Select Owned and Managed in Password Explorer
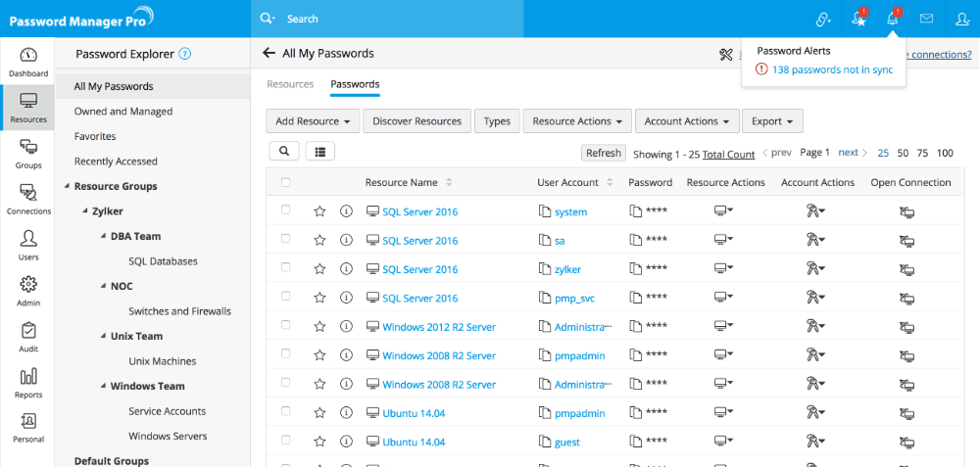The height and width of the screenshot is (467, 980). (x=123, y=112)
